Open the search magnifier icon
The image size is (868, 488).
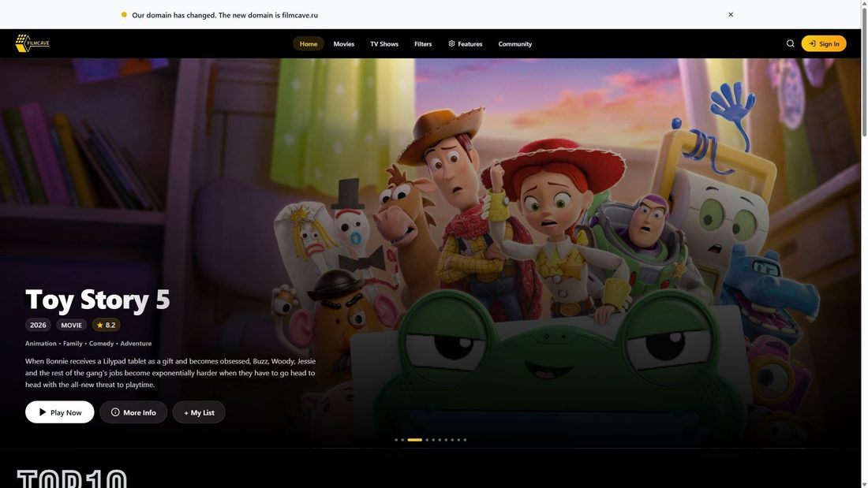pyautogui.click(x=790, y=43)
